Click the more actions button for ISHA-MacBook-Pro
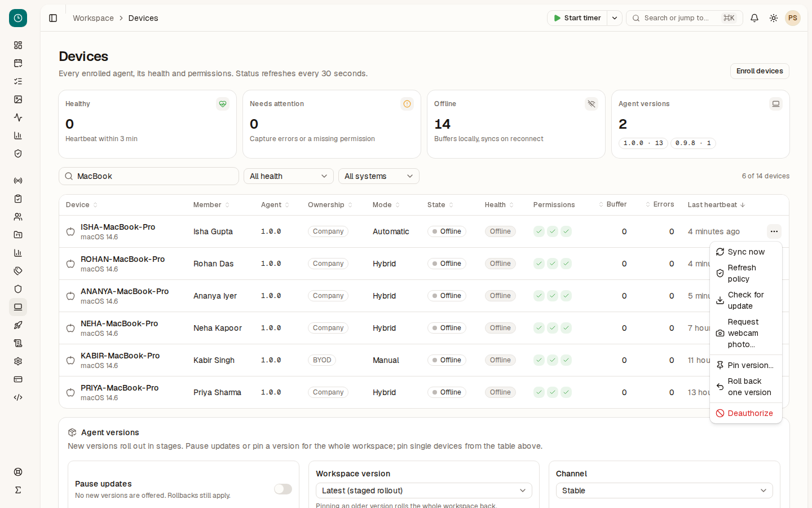 tap(774, 231)
